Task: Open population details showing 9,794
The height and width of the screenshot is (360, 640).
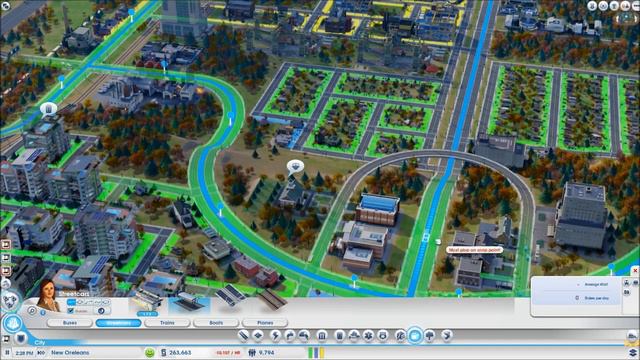Action: 262,352
